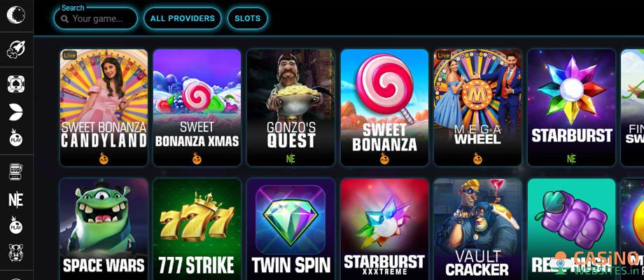Open the Mega Wheel live game

click(x=477, y=108)
